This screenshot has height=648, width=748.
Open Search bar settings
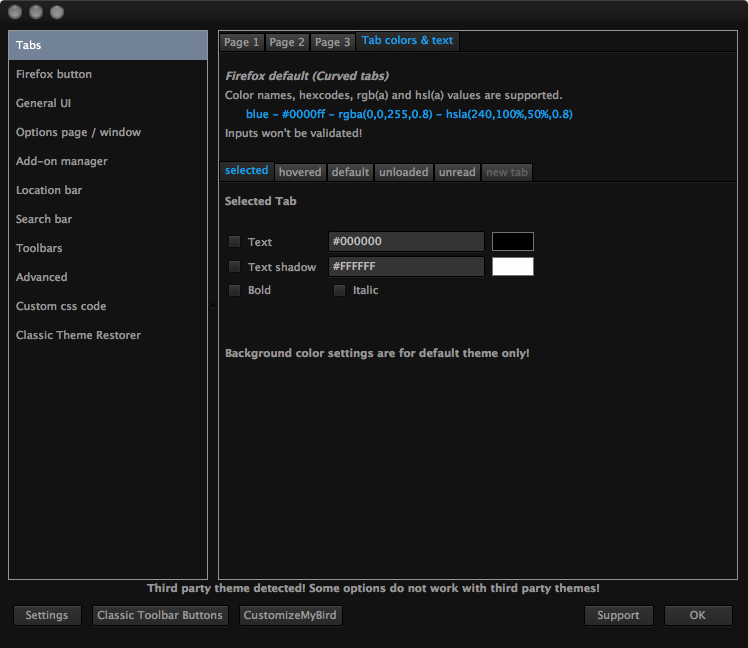pos(108,219)
